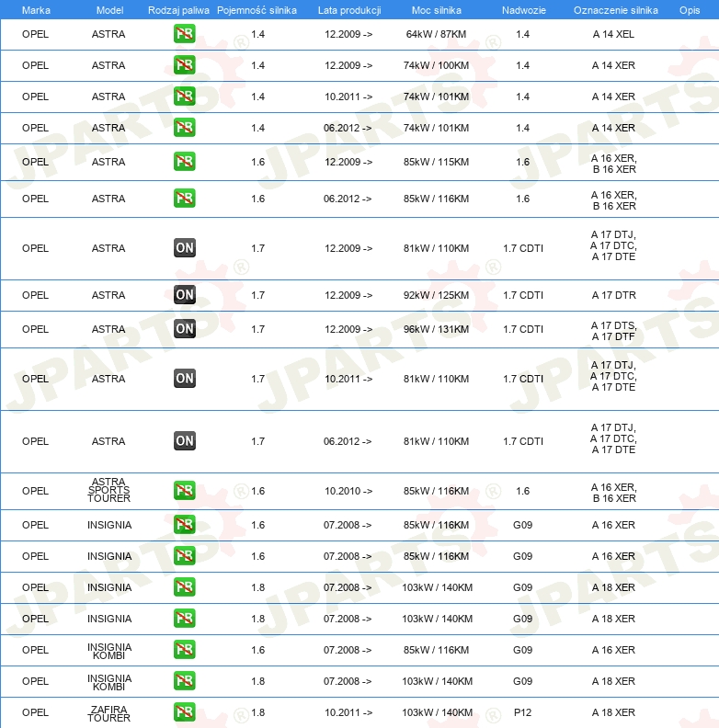This screenshot has width=719, height=728.
Task: Select the production date 10.2010 ->
Action: 348,491
